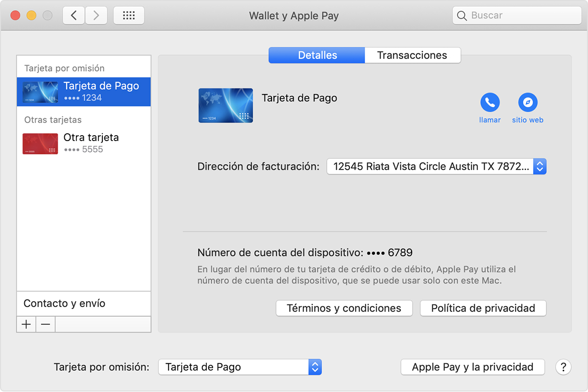Go forward with the right arrow button

pyautogui.click(x=96, y=16)
